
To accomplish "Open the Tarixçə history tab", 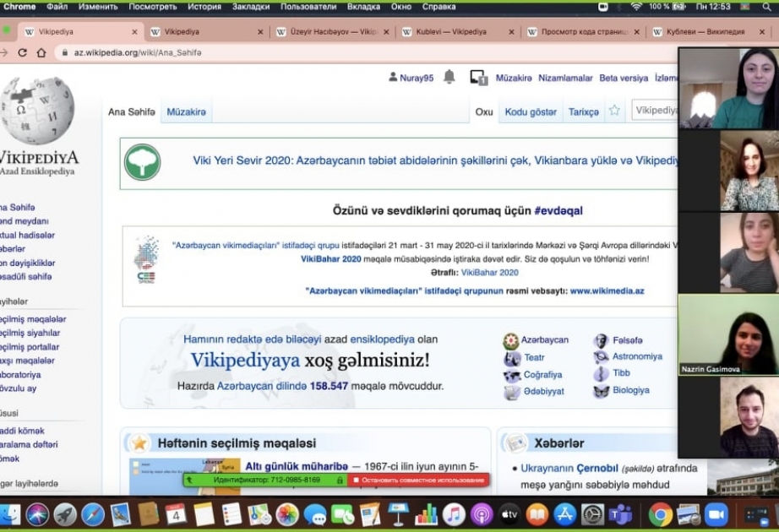I will click(583, 111).
